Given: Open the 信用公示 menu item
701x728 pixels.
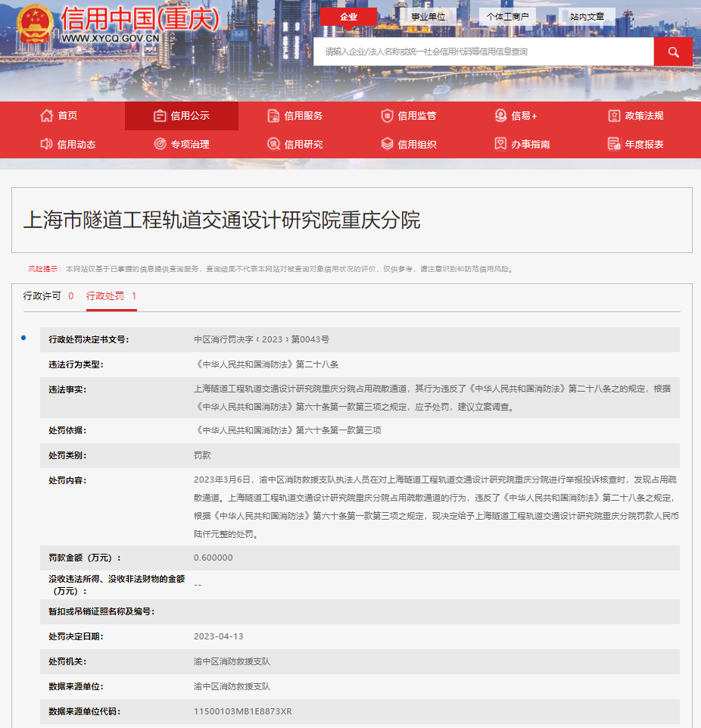Looking at the screenshot, I should (x=190, y=116).
